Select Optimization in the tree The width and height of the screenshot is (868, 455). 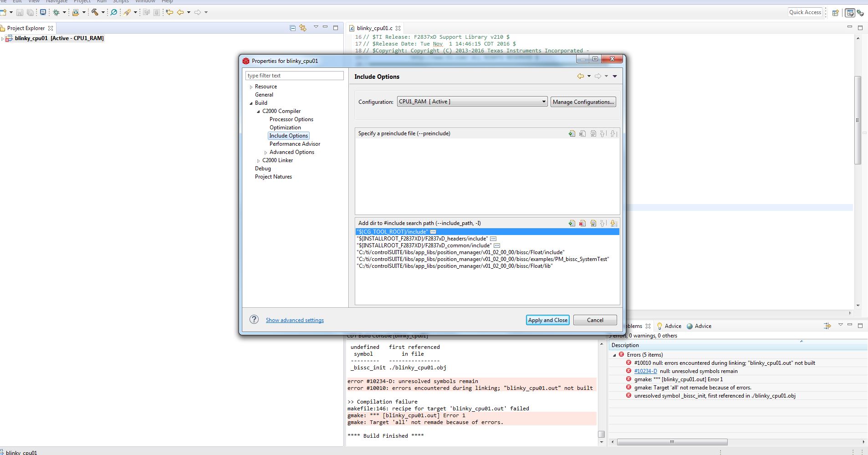285,128
